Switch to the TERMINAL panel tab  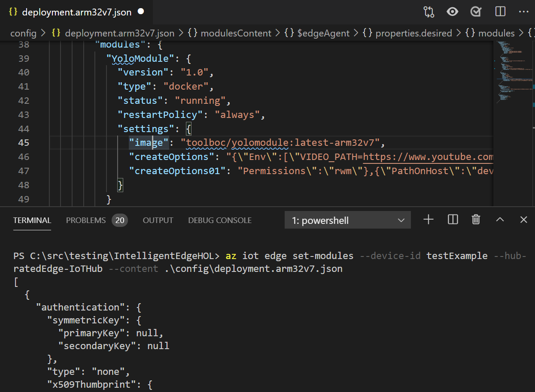click(x=32, y=220)
